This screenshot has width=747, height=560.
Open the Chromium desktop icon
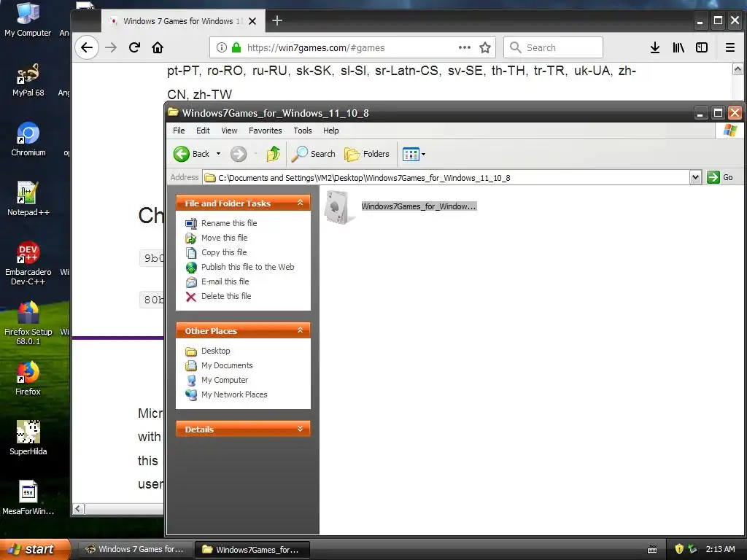(28, 139)
